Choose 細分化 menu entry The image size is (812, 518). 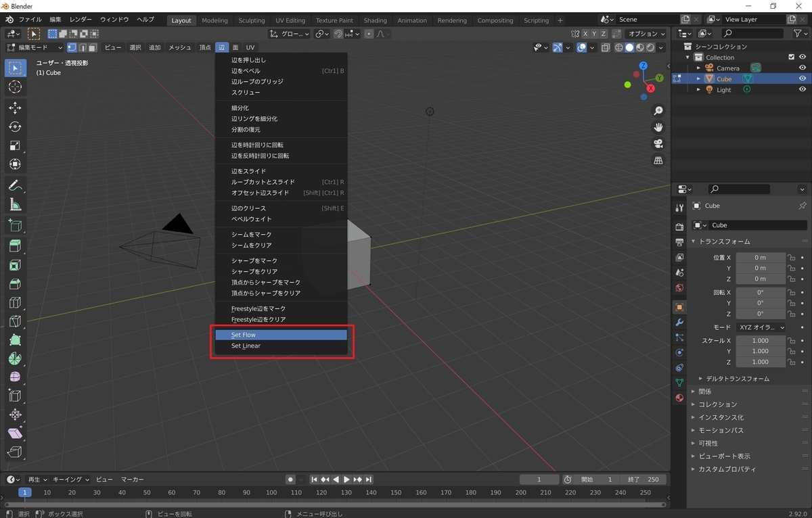pos(281,108)
